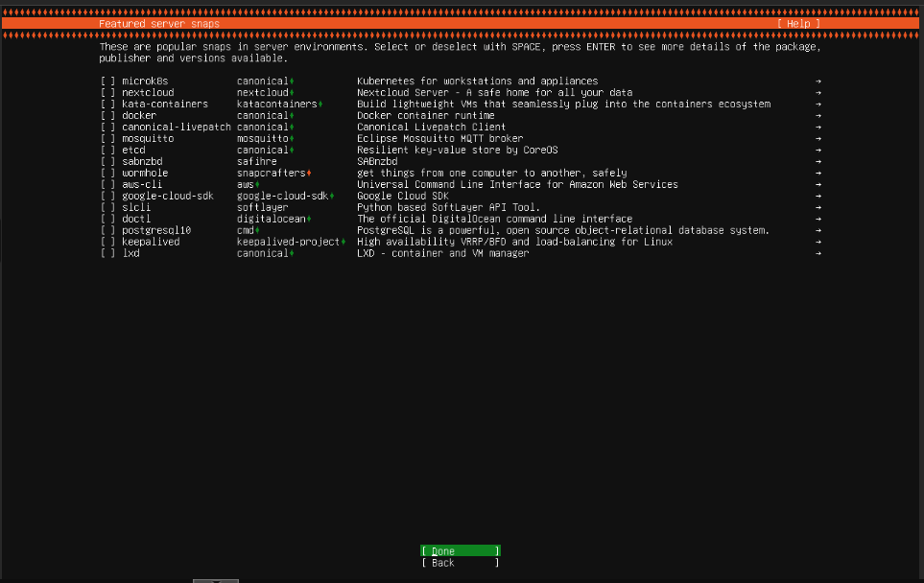The image size is (924, 583).
Task: Open details for canonical-livepatch
Action: (817, 127)
